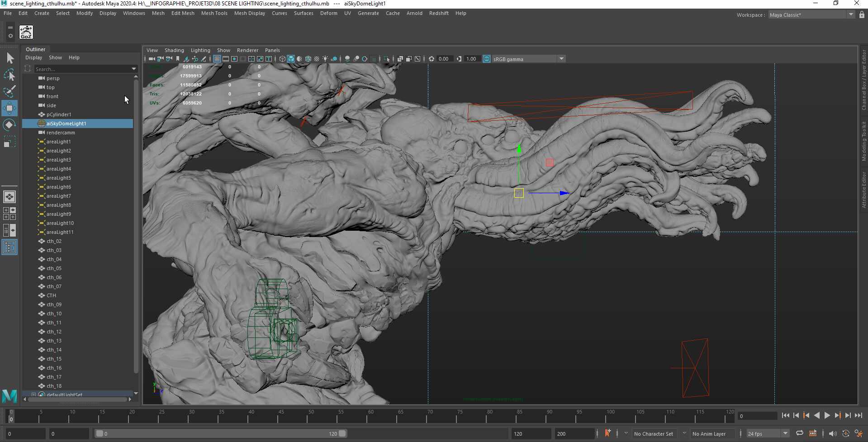
Task: Select areaLight5 in the Outliner
Action: 77,178
